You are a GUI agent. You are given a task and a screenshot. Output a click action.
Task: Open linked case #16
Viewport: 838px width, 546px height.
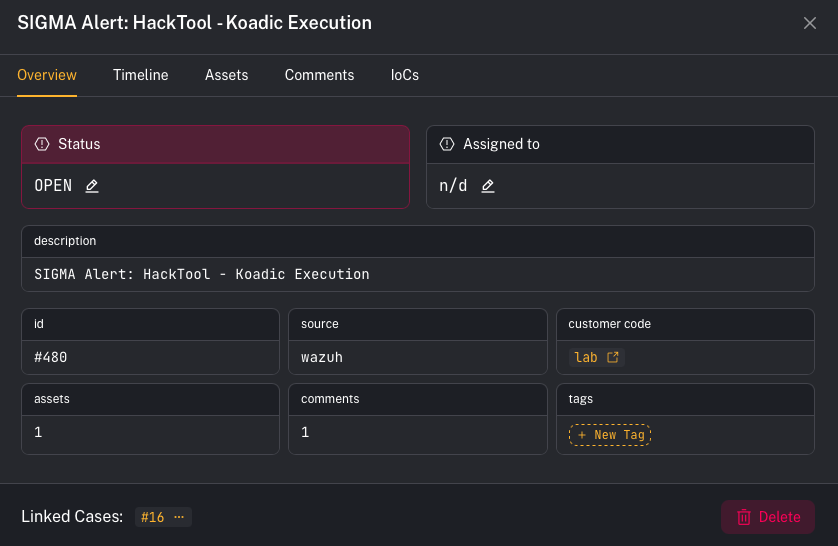click(152, 517)
